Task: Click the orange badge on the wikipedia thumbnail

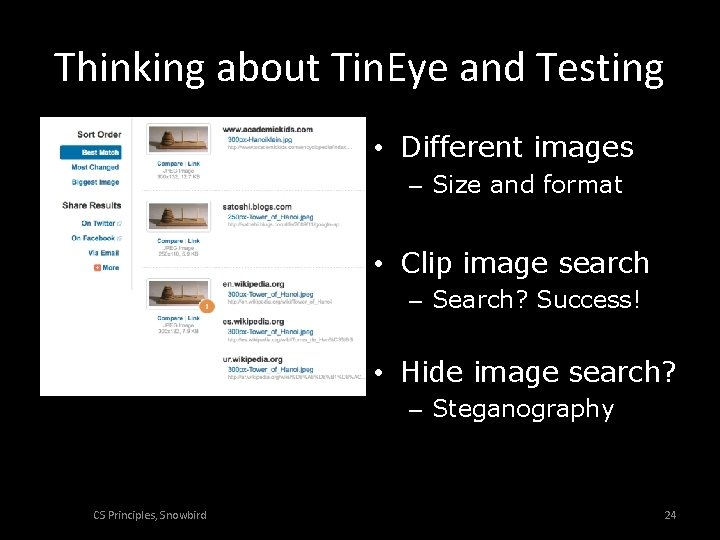Action: click(207, 306)
